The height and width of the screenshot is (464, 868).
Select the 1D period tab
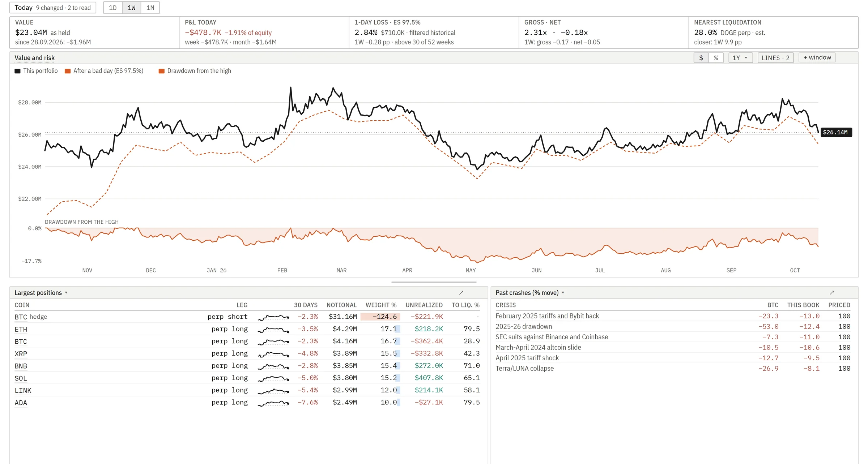tap(113, 8)
